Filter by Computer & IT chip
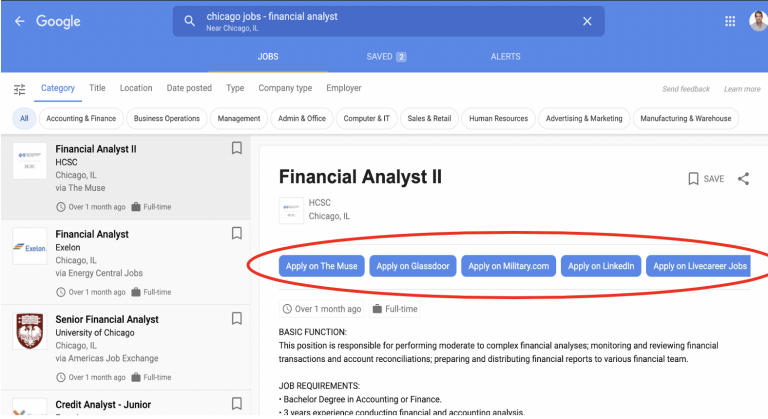 pyautogui.click(x=366, y=119)
